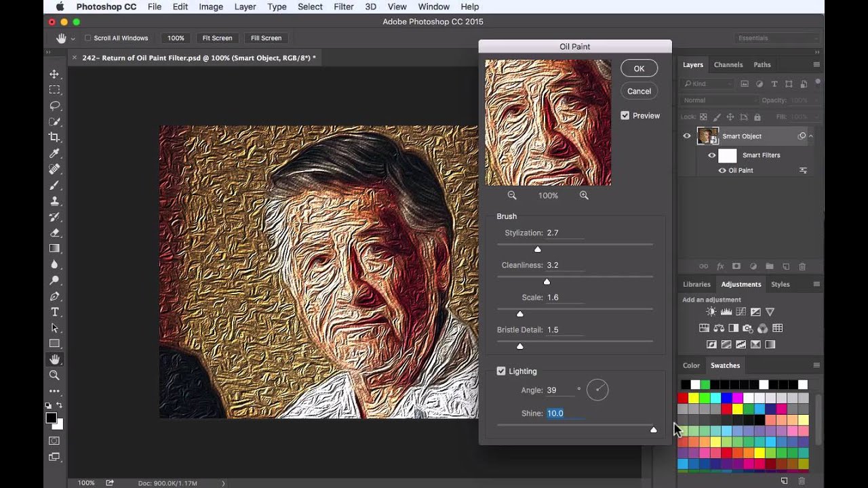Uncheck the Preview checkbox
This screenshot has width=868, height=488.
tap(625, 116)
